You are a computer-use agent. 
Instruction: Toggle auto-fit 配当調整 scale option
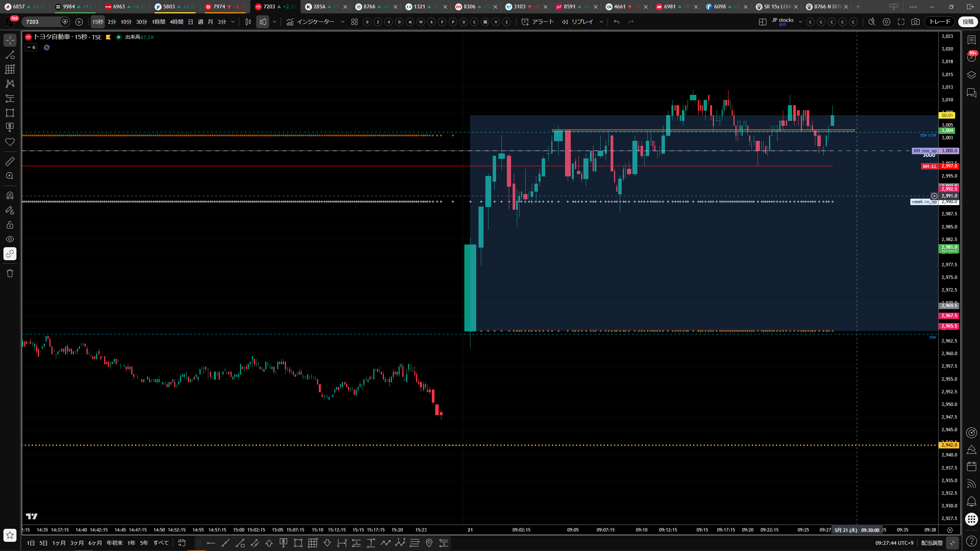tap(932, 543)
